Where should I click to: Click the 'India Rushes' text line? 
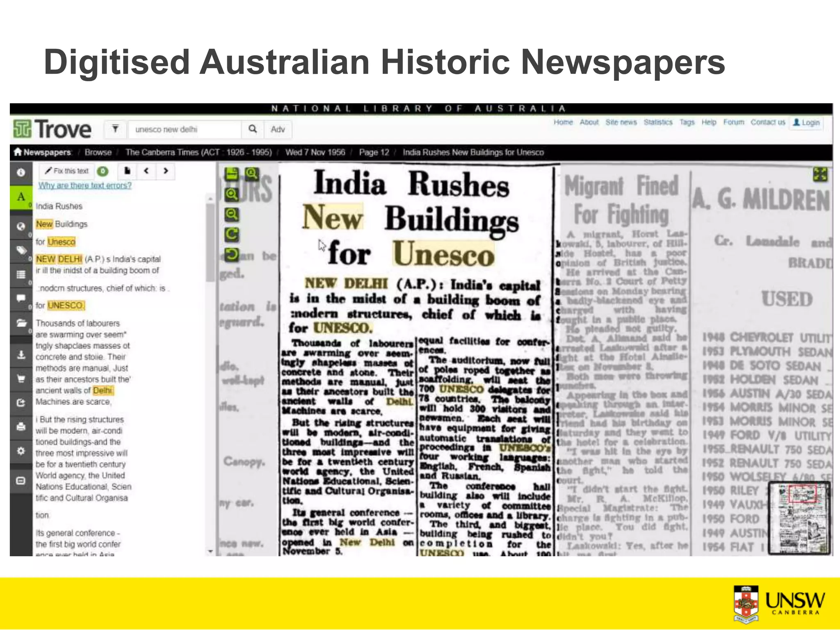(x=59, y=206)
